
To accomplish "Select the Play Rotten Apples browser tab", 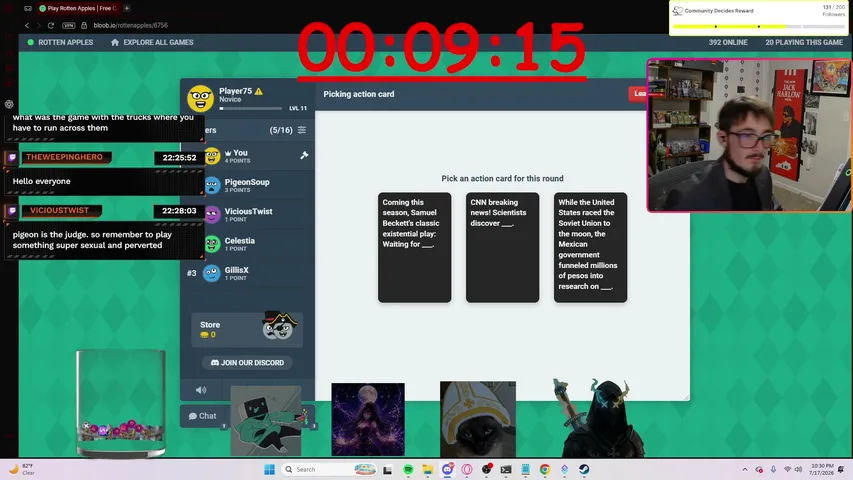I will click(x=78, y=8).
